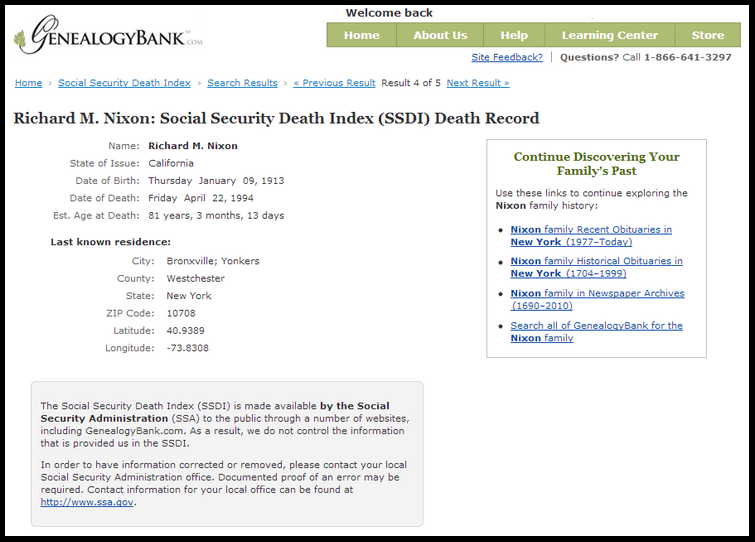Open the www.ssa.gov link
Viewport: 755px width, 542px height.
[x=87, y=502]
